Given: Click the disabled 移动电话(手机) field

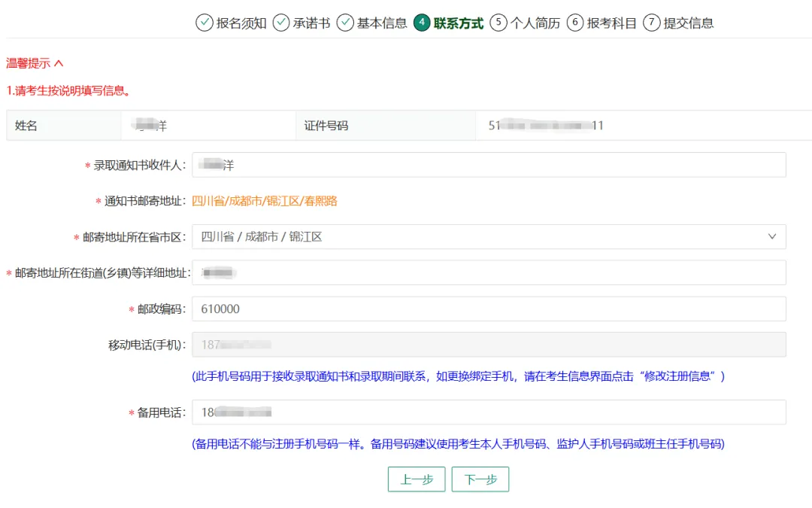Looking at the screenshot, I should coord(489,345).
